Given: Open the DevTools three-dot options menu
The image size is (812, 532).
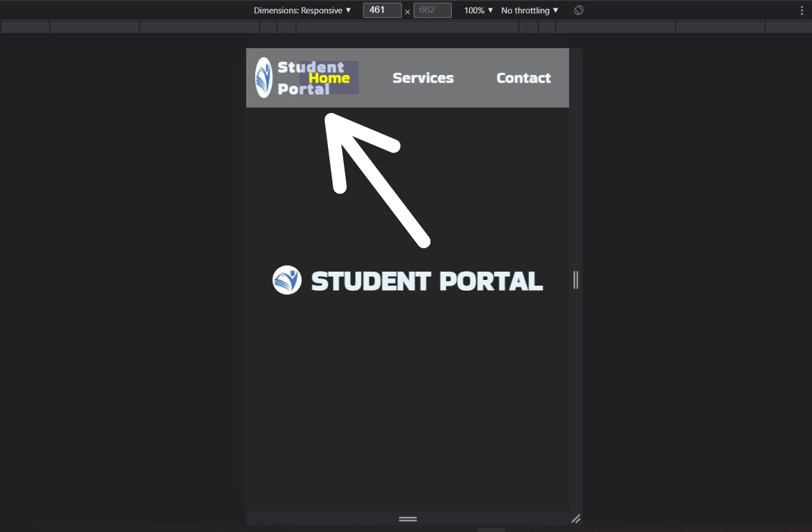Looking at the screenshot, I should coord(803,10).
